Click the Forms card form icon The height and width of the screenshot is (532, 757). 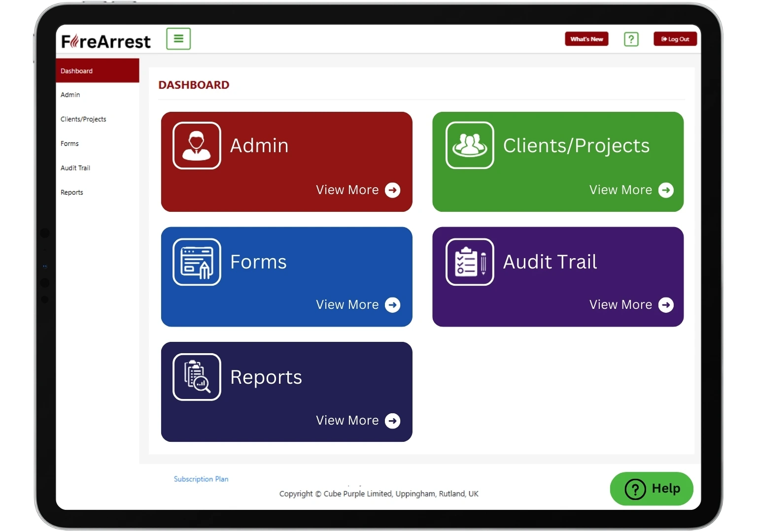click(197, 262)
